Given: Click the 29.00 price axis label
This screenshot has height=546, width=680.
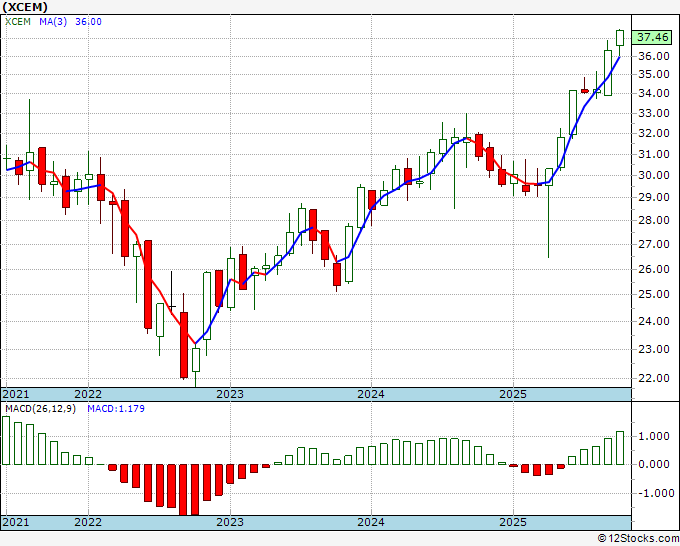Looking at the screenshot, I should coord(654,197).
